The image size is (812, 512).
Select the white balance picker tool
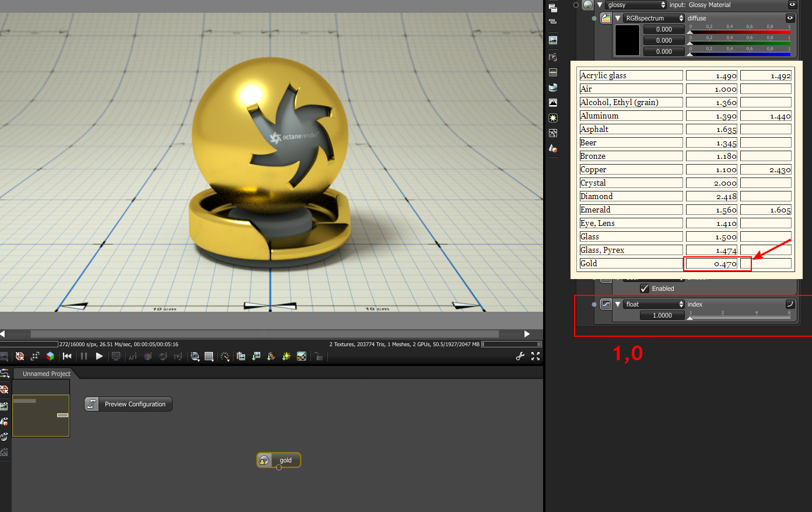[148, 356]
